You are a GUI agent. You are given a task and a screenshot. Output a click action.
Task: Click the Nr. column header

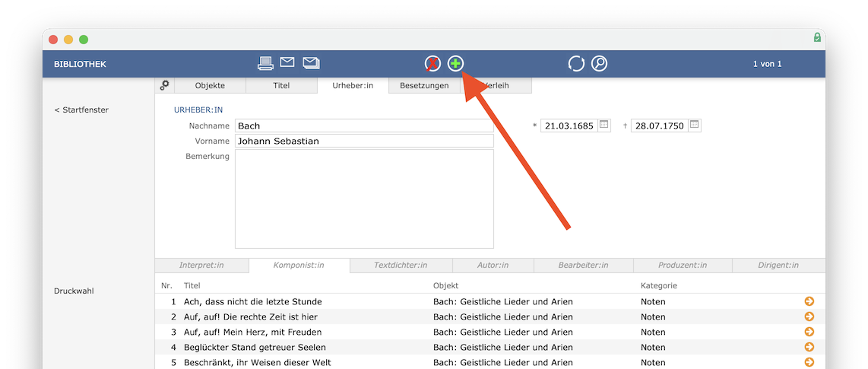point(166,286)
